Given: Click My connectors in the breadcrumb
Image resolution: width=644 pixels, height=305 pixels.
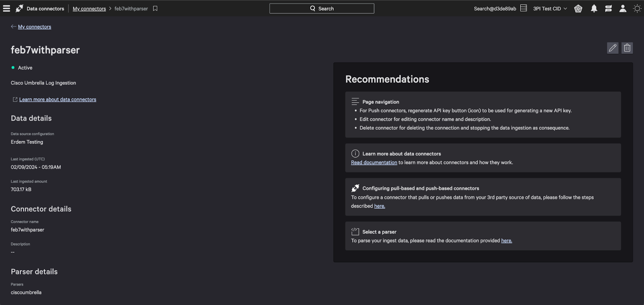Looking at the screenshot, I should pos(89,8).
